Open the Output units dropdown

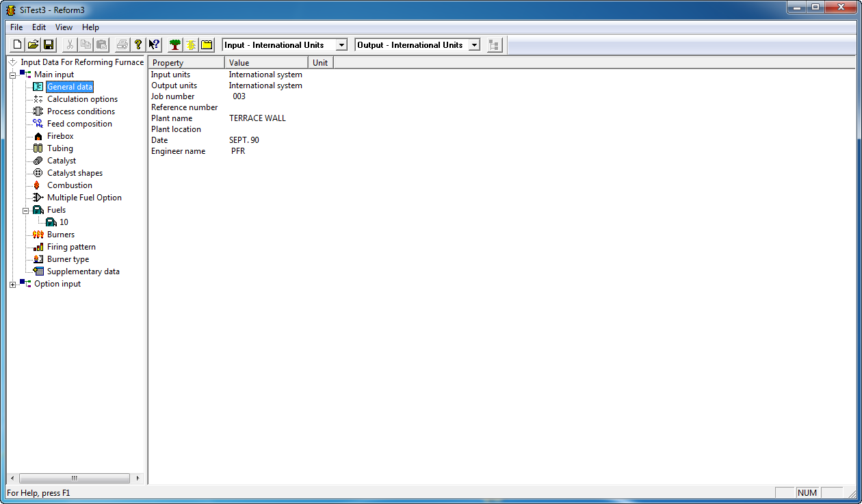tap(473, 45)
